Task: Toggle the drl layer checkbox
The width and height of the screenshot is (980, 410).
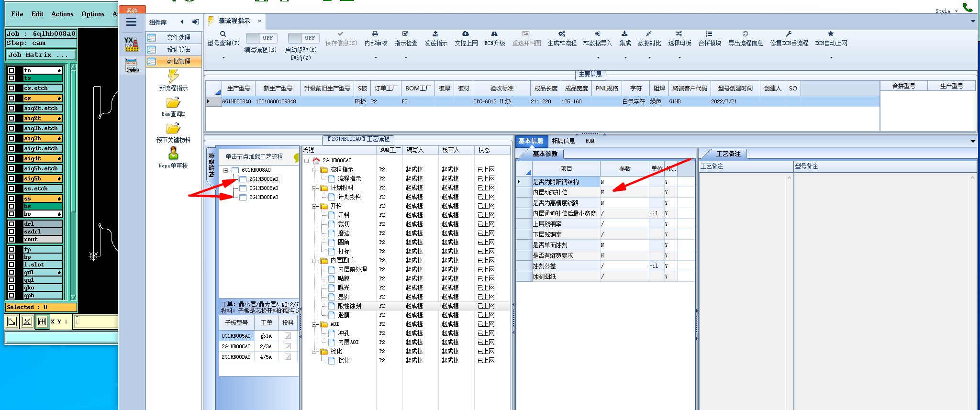Action: point(11,224)
